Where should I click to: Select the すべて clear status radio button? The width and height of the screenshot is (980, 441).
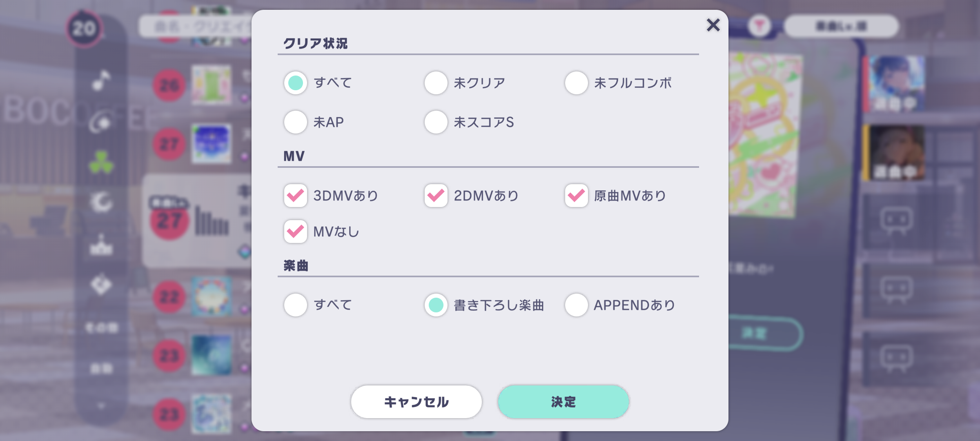296,83
